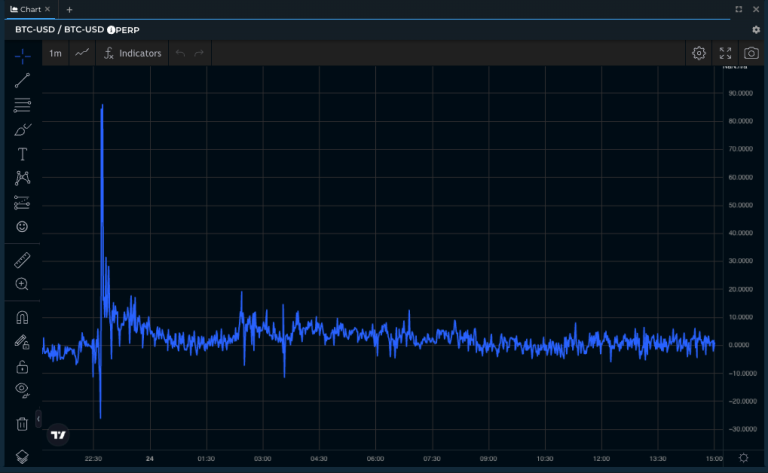
Task: Select the trend line drawing tool
Action: [x=22, y=80]
